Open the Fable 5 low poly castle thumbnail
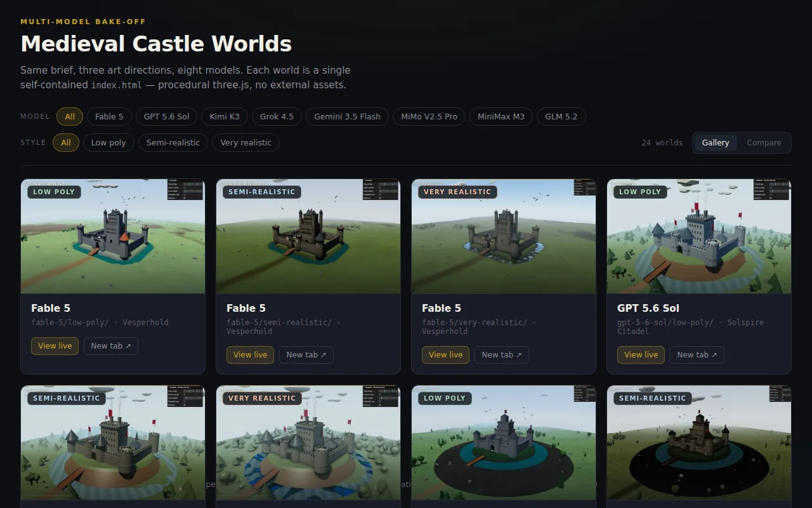This screenshot has height=508, width=812. click(113, 236)
